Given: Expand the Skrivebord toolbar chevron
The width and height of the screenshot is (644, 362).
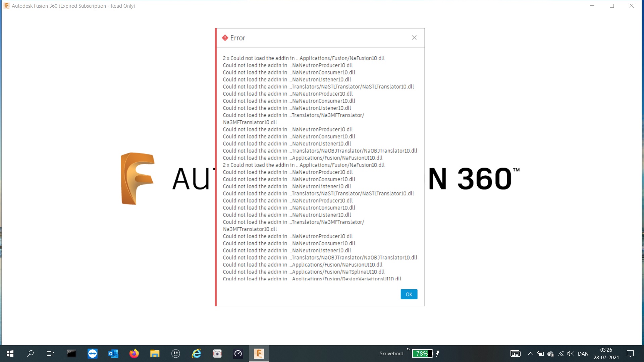Looking at the screenshot, I should click(408, 349).
